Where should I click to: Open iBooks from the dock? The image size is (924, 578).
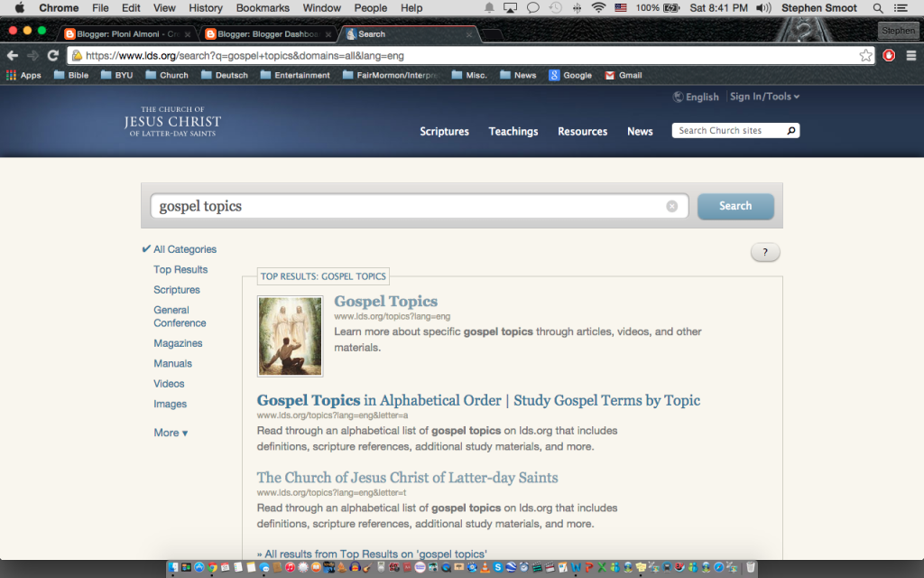(316, 567)
